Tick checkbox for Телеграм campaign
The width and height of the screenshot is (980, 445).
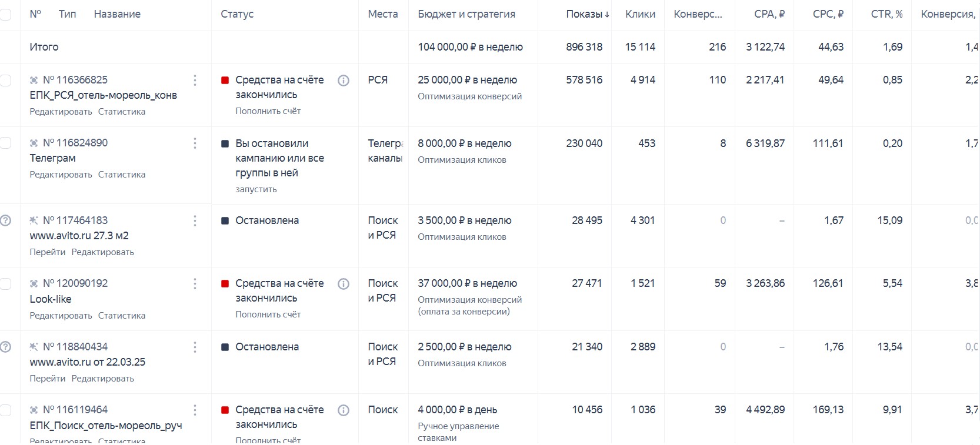(x=5, y=143)
